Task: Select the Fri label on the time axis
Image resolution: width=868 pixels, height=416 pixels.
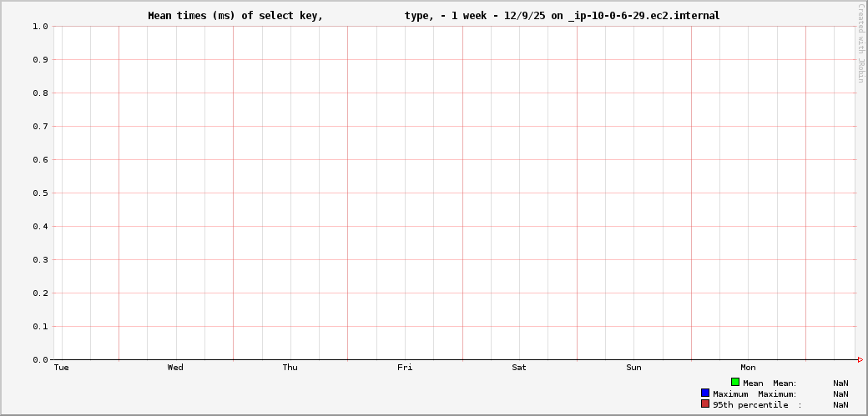Action: (405, 368)
